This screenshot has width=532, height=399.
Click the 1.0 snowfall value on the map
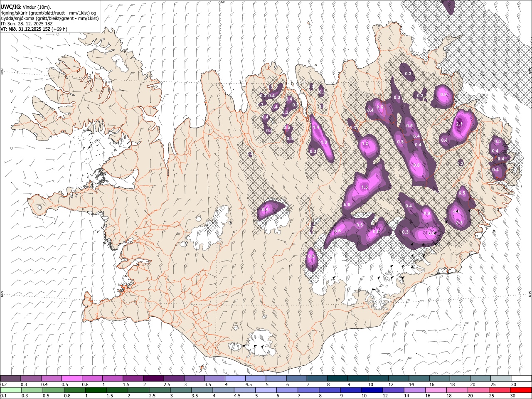(324, 142)
